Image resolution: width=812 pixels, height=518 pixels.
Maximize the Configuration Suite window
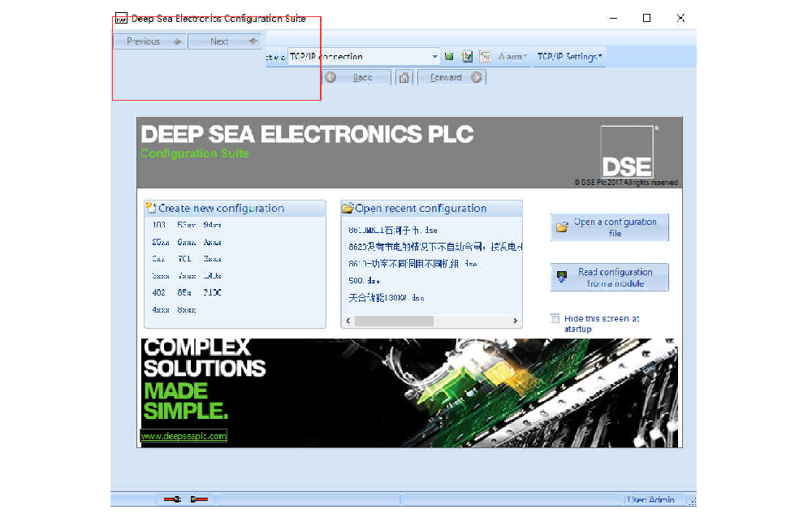[x=647, y=18]
